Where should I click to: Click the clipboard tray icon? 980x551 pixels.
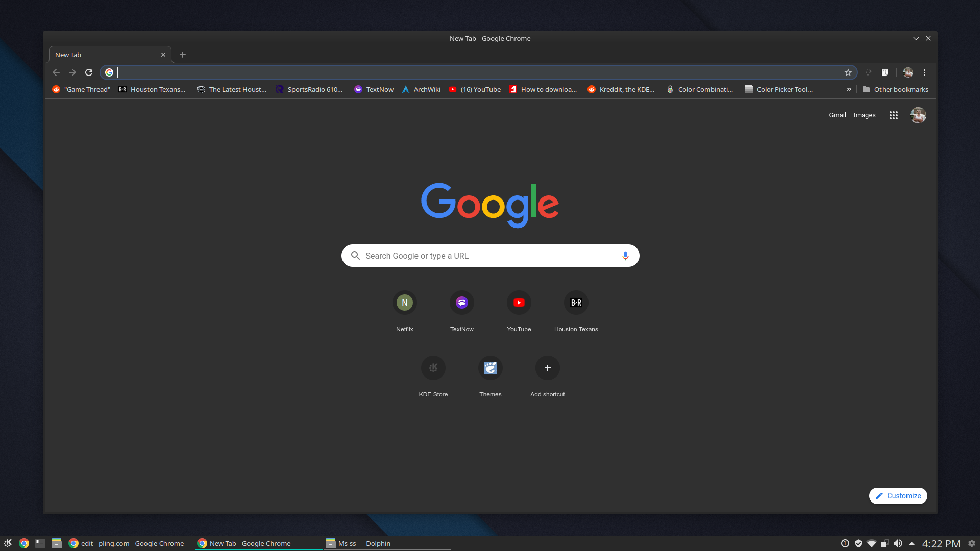click(x=885, y=543)
